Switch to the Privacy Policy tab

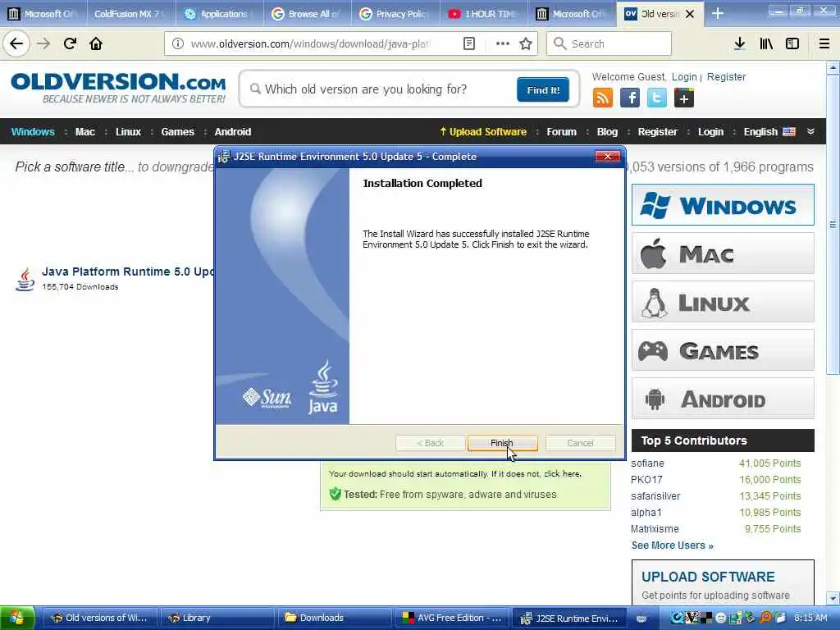[x=395, y=13]
